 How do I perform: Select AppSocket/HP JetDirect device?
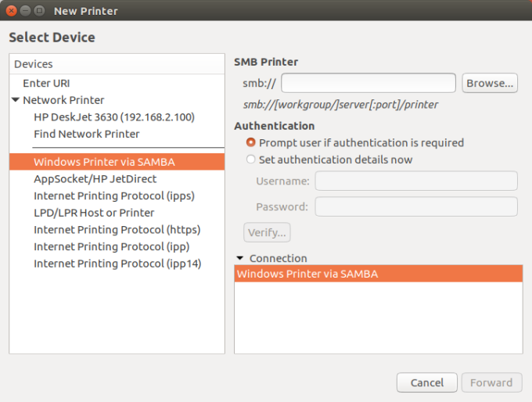coord(95,178)
